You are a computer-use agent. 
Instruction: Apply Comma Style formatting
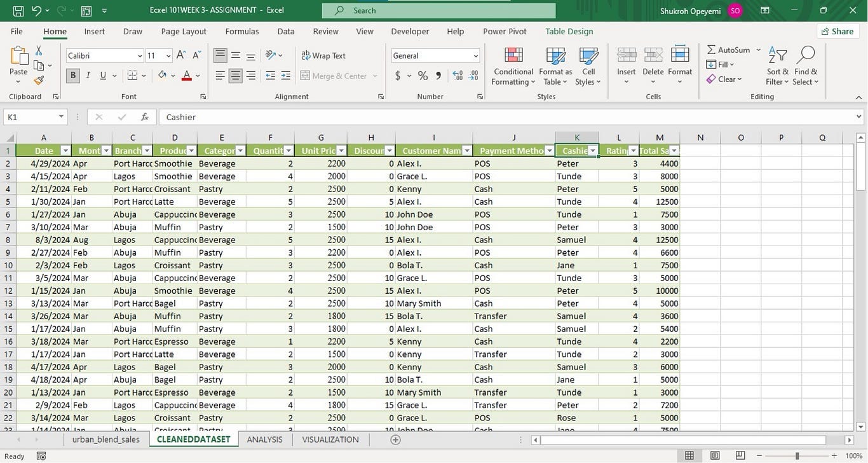[x=438, y=76]
